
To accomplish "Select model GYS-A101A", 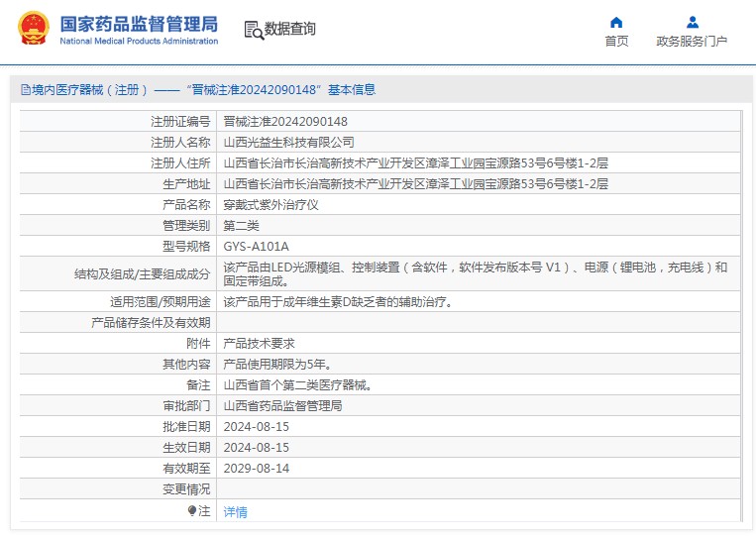I will 256,247.
